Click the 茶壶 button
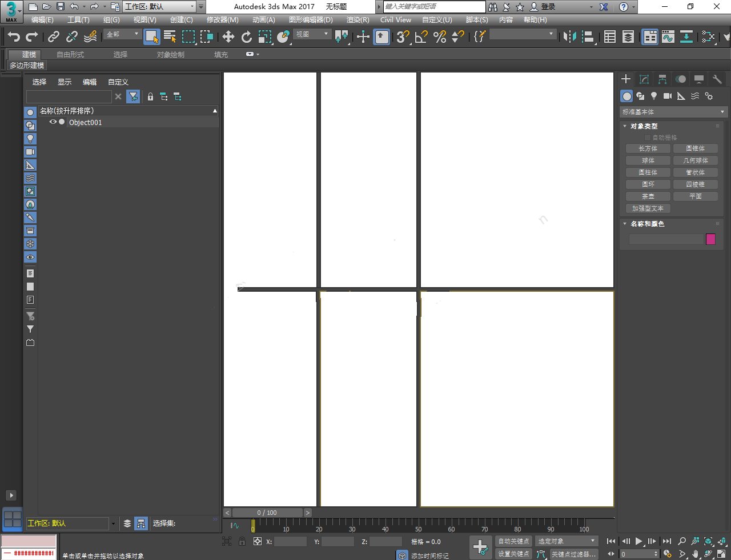The height and width of the screenshot is (560, 731). pos(648,196)
